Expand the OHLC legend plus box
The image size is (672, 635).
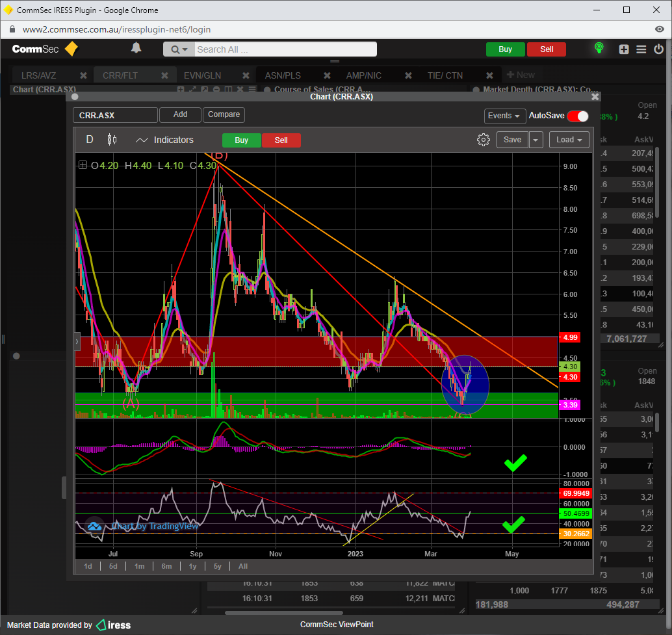click(x=83, y=165)
